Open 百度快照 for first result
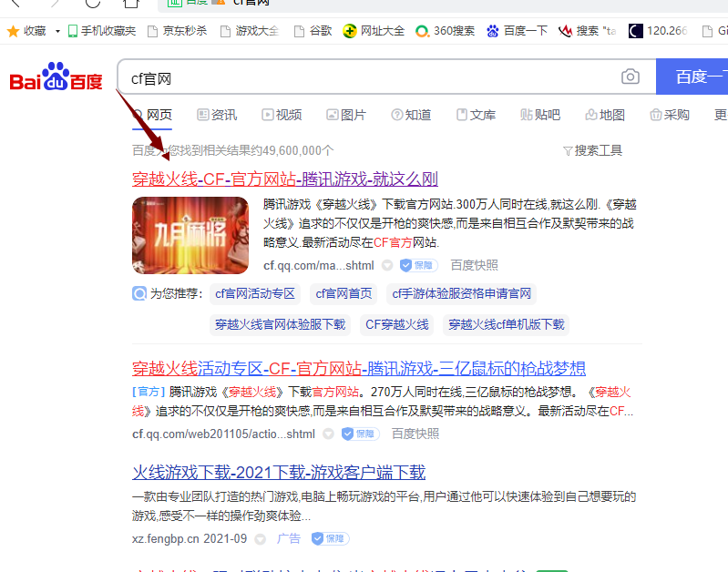This screenshot has height=572, width=728. 474,265
